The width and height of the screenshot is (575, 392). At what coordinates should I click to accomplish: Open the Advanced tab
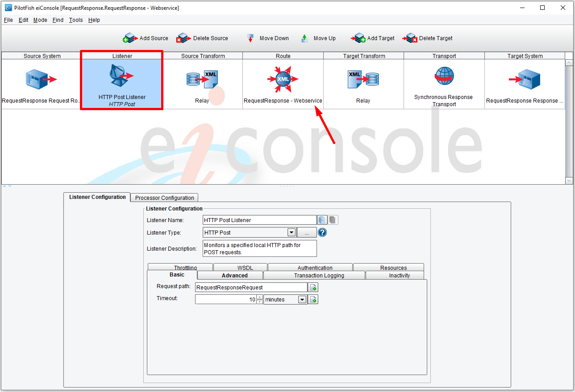click(x=230, y=275)
